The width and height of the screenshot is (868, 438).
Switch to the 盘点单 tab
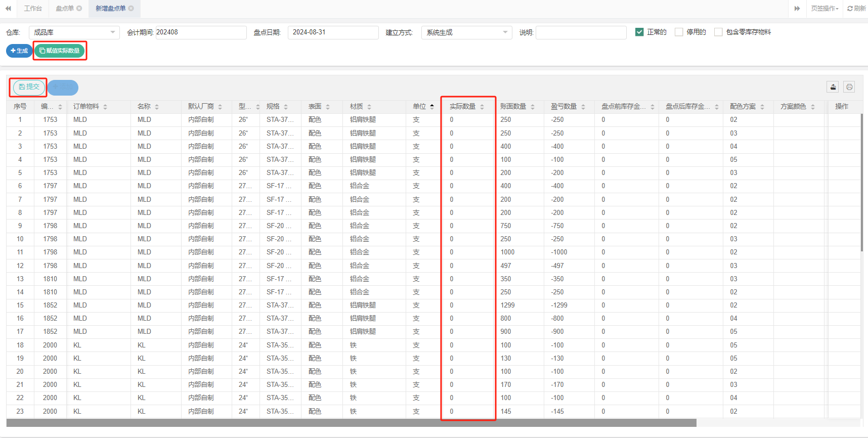(64, 9)
